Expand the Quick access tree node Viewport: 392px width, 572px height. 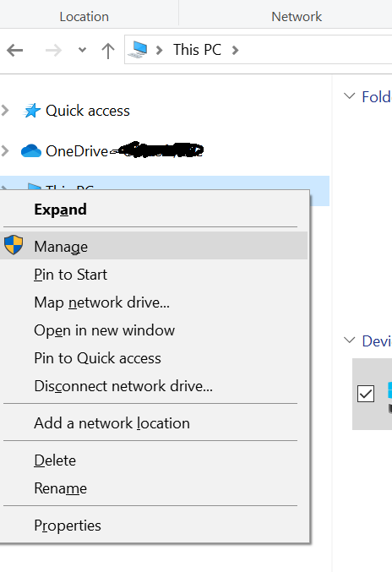click(x=5, y=110)
